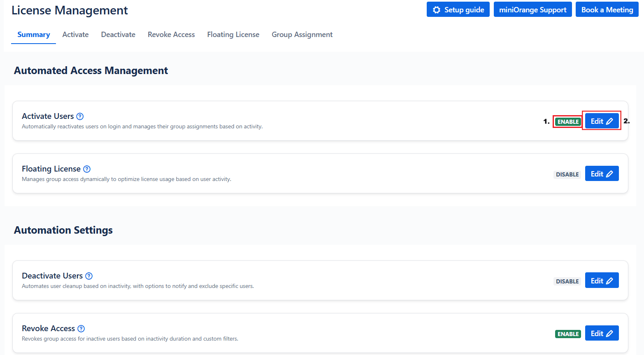
Task: Select the Floating License tab
Action: point(233,35)
